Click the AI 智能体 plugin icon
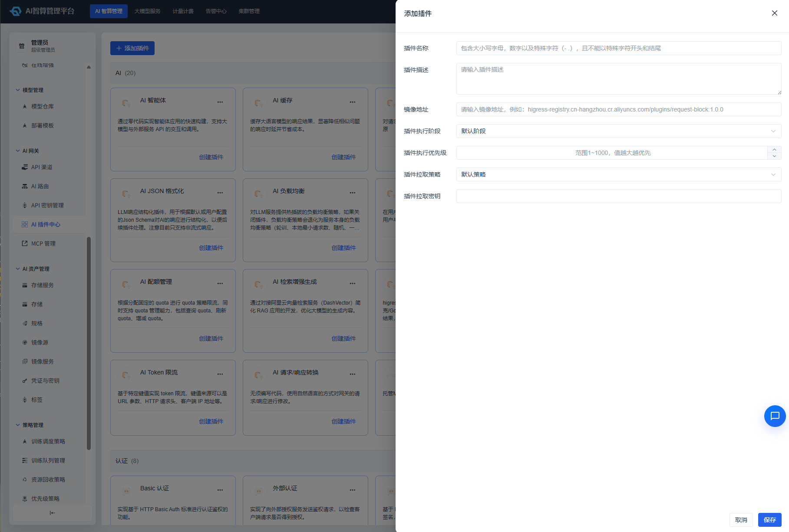Viewport: 789px width, 532px height. pos(126,103)
